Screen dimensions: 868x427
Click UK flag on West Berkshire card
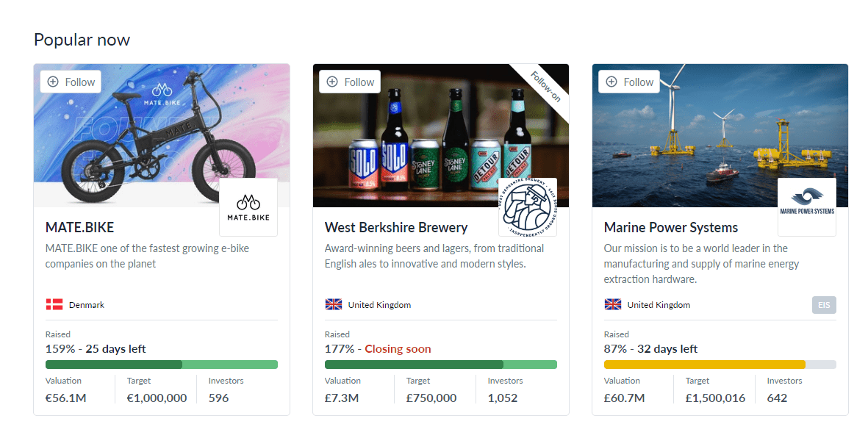(333, 304)
